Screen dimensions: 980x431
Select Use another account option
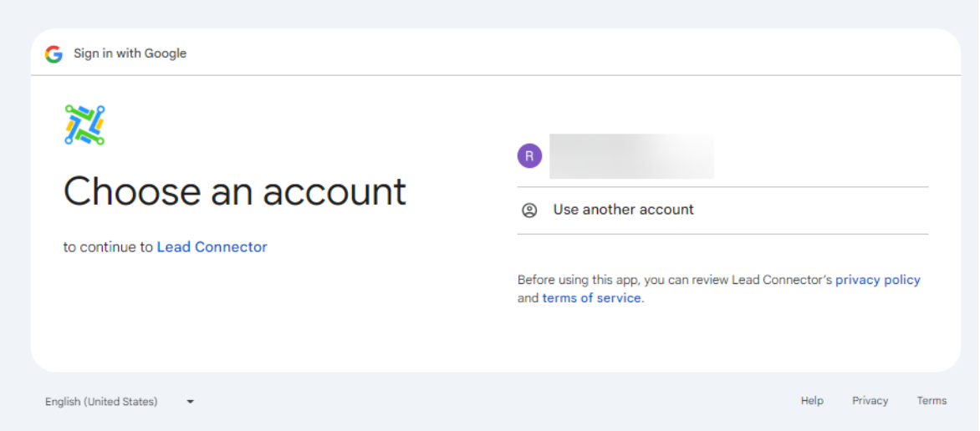(x=623, y=210)
